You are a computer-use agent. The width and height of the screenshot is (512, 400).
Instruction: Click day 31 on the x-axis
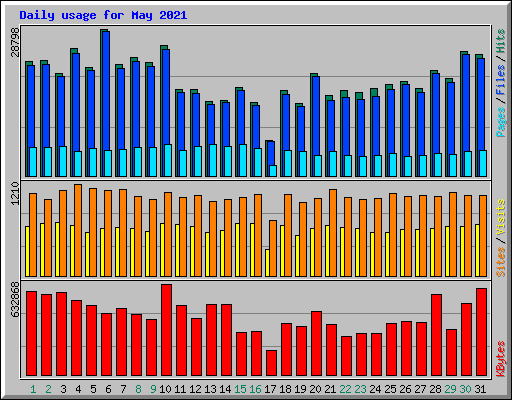[x=480, y=389]
